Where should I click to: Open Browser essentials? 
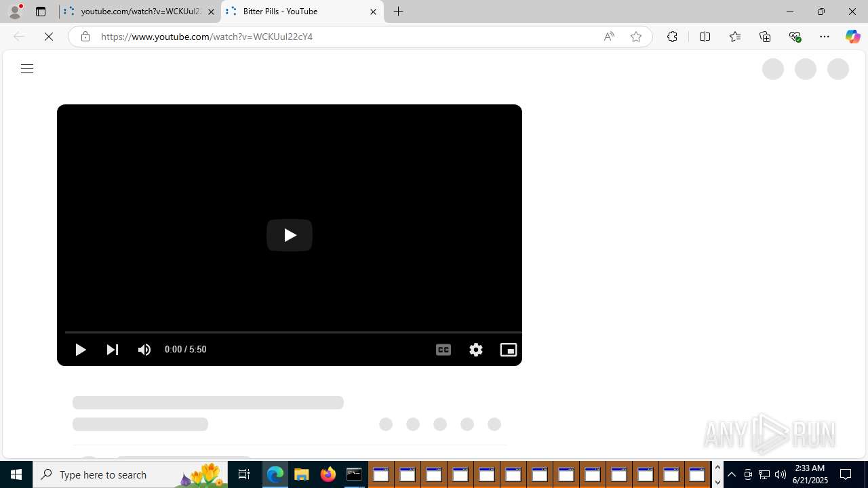[x=795, y=37]
